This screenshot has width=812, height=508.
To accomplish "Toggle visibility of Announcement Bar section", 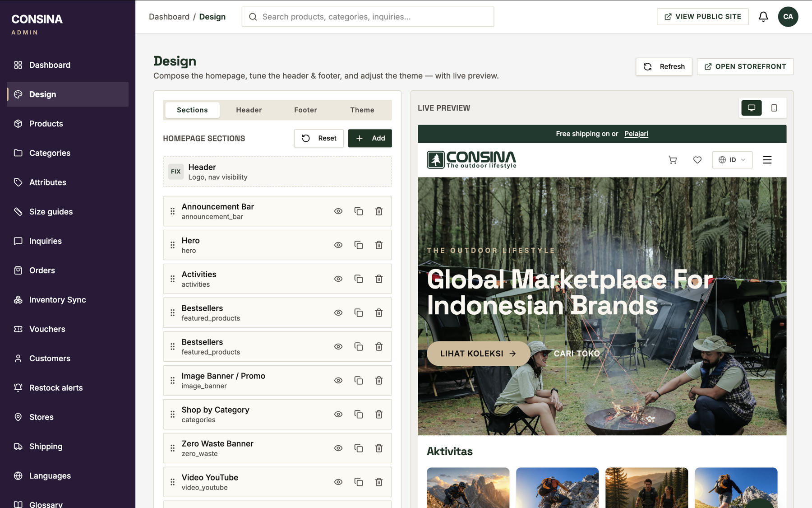I will tap(338, 211).
